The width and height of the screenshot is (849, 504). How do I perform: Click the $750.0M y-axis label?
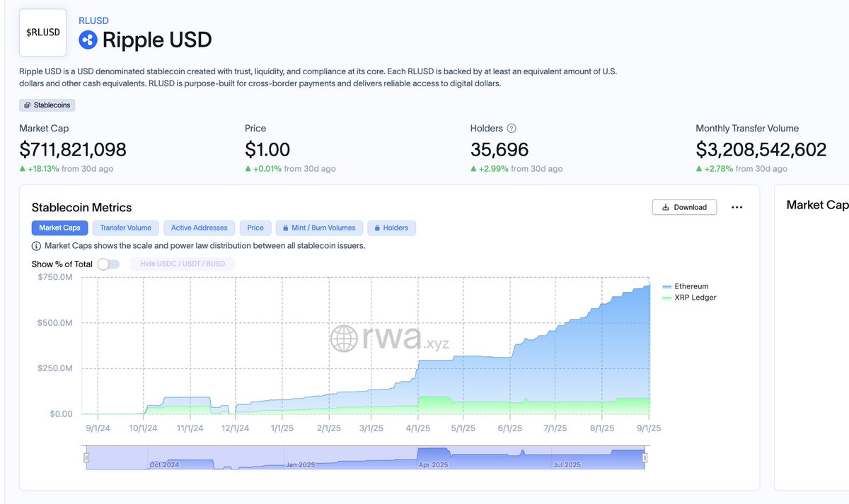[55, 277]
